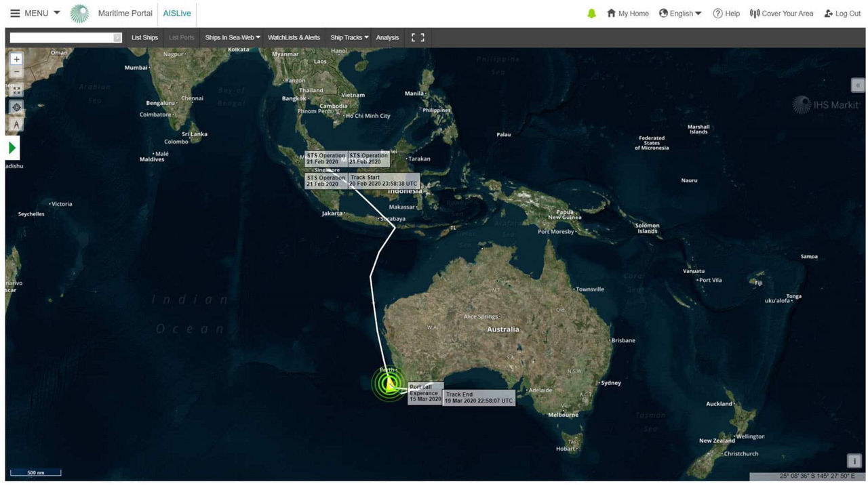
Task: Toggle fullscreen map view
Action: coord(418,38)
